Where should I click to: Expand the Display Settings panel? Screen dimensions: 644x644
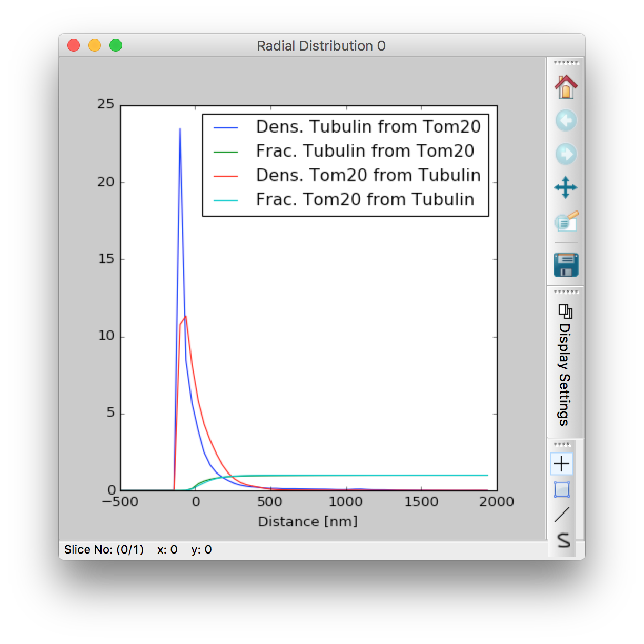tap(565, 374)
